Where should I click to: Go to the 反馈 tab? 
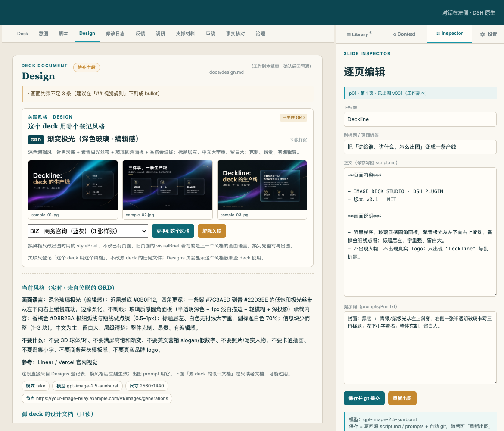tap(140, 34)
